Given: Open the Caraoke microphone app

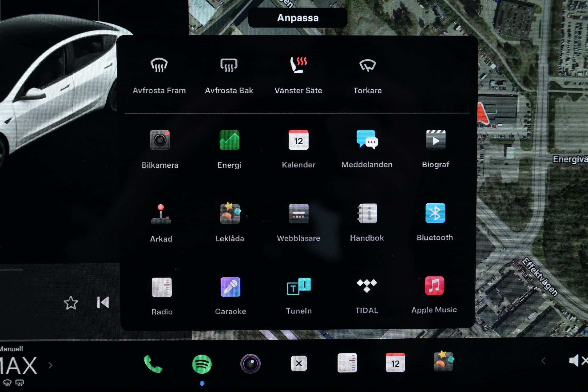Looking at the screenshot, I should 230,287.
